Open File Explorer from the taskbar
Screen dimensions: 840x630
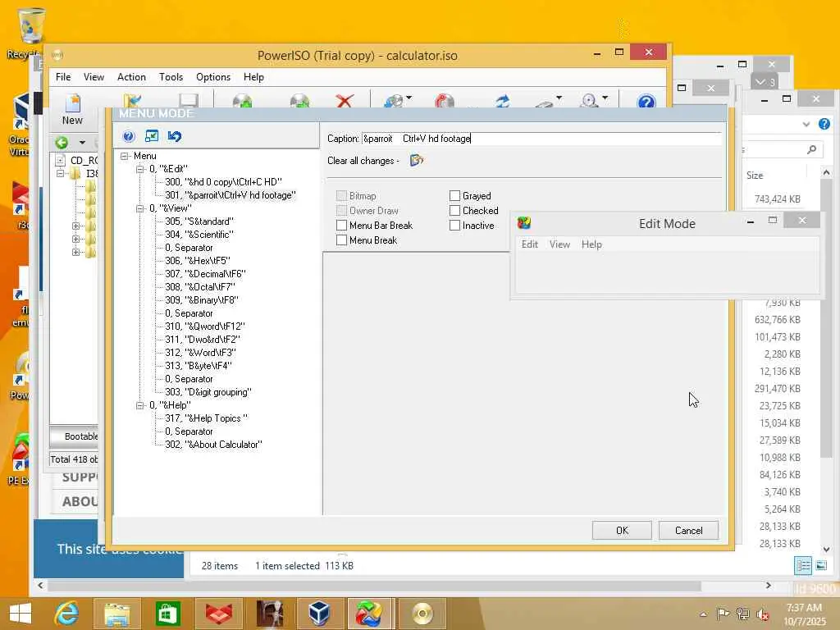pos(117,614)
